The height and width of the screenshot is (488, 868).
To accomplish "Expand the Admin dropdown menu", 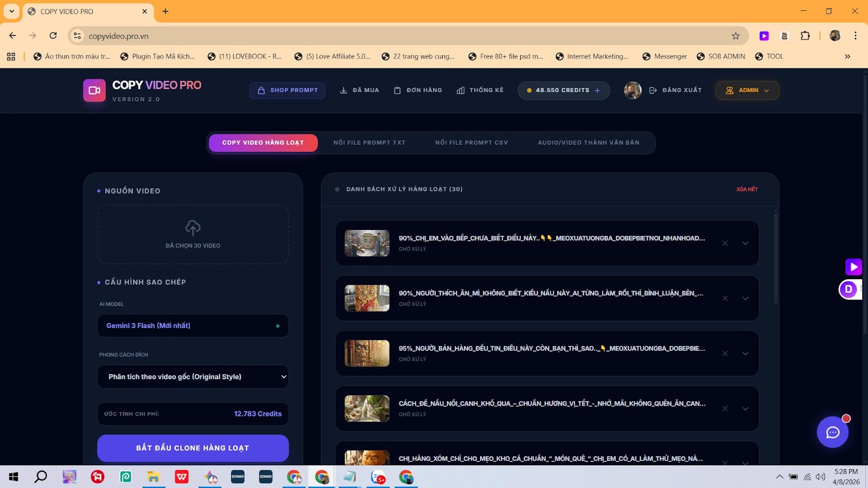I will pyautogui.click(x=747, y=91).
